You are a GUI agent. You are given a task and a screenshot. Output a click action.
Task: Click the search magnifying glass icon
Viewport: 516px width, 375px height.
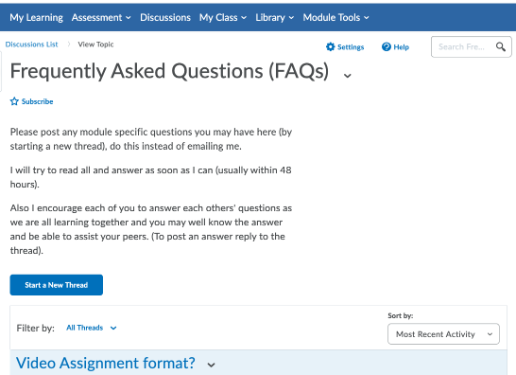(500, 47)
